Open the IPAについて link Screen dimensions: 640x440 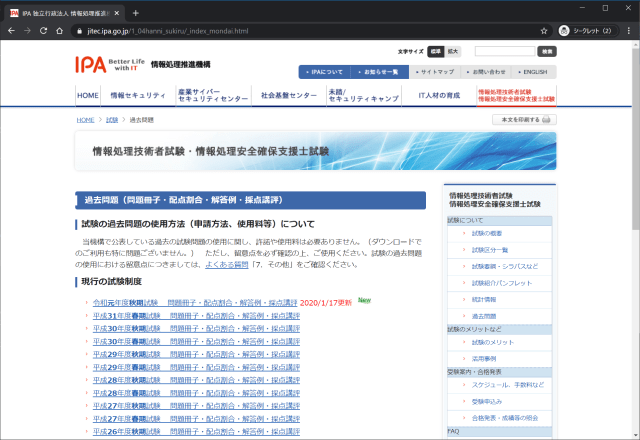click(324, 72)
